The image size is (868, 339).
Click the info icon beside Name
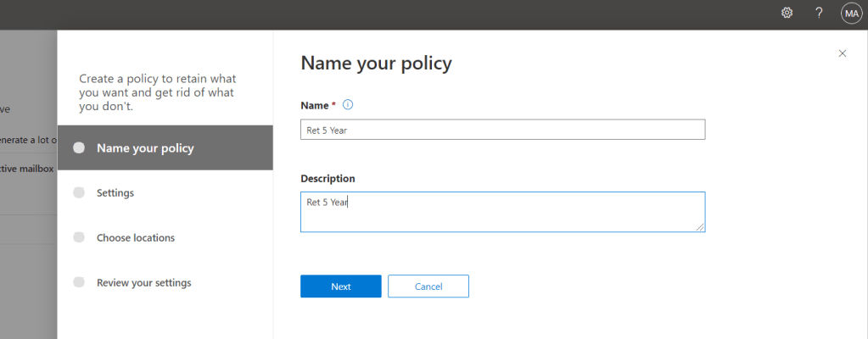coord(347,105)
